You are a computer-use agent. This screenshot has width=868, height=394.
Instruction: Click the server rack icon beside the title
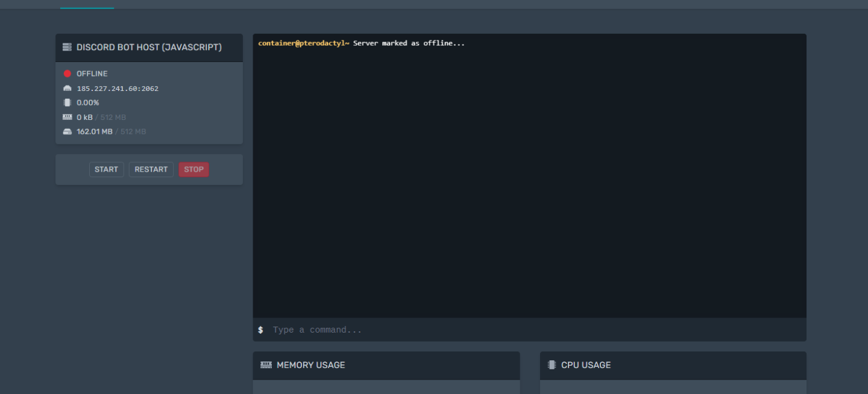[66, 47]
